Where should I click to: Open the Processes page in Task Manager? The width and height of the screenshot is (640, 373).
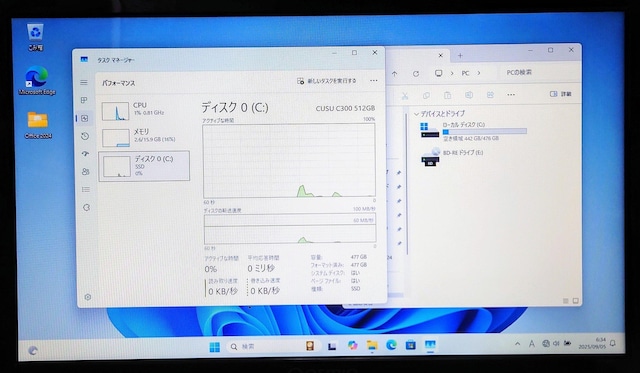point(84,100)
